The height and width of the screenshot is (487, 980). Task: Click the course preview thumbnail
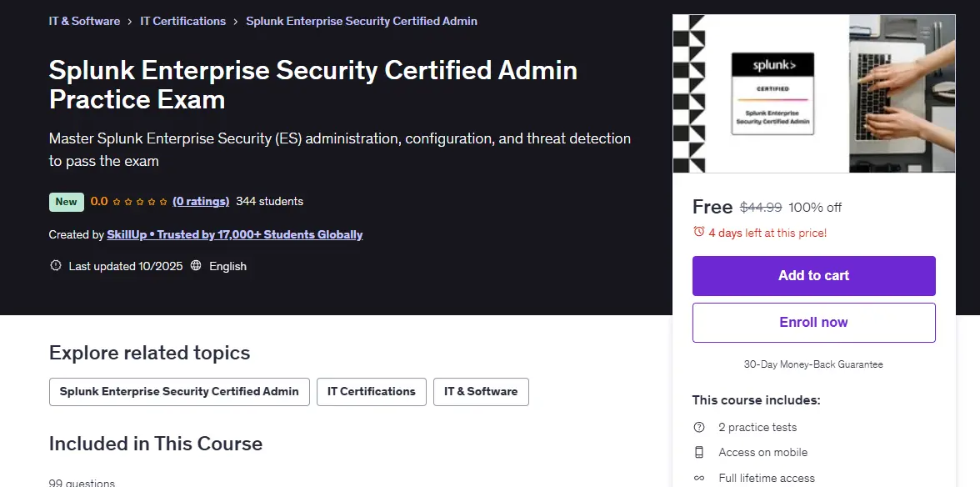point(813,93)
